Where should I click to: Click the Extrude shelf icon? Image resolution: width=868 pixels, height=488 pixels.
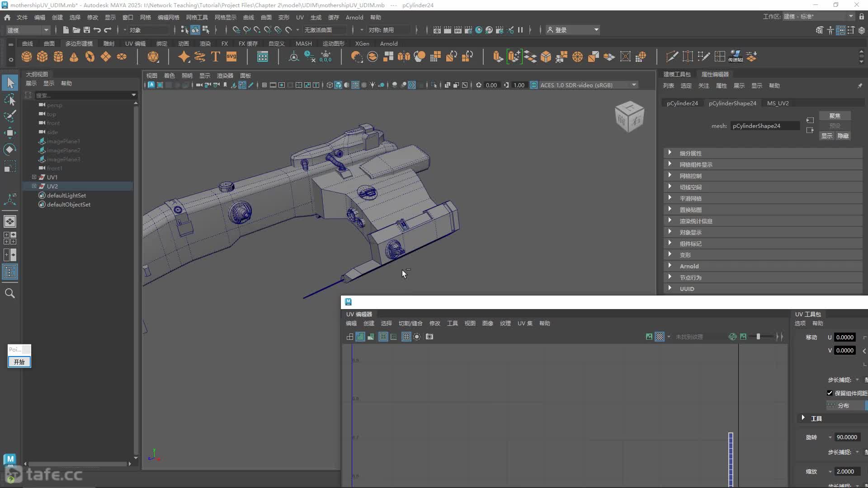[x=498, y=57]
